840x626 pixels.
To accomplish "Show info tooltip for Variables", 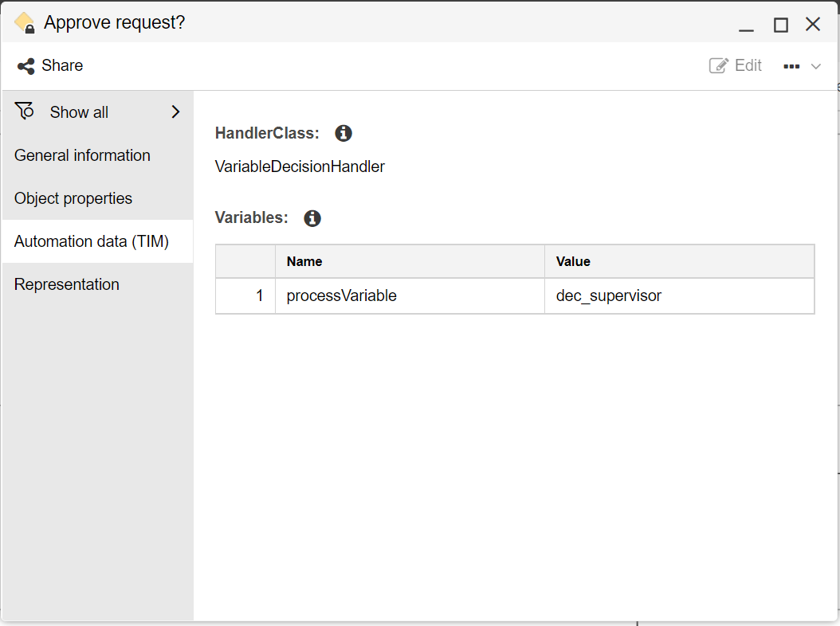I will [x=312, y=218].
